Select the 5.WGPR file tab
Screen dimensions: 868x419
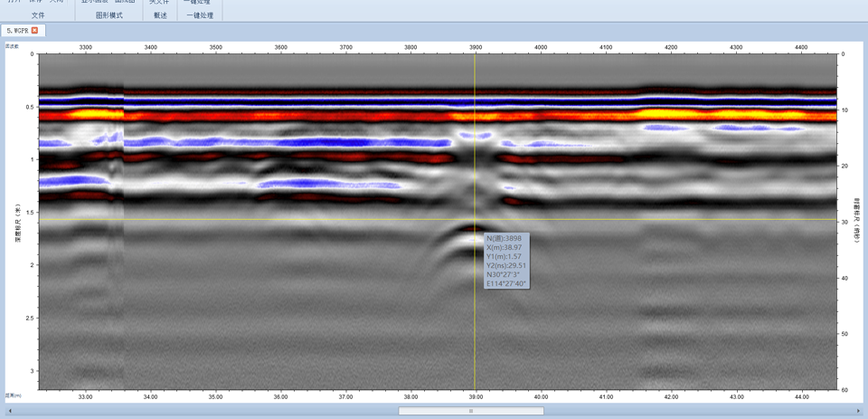pos(17,31)
